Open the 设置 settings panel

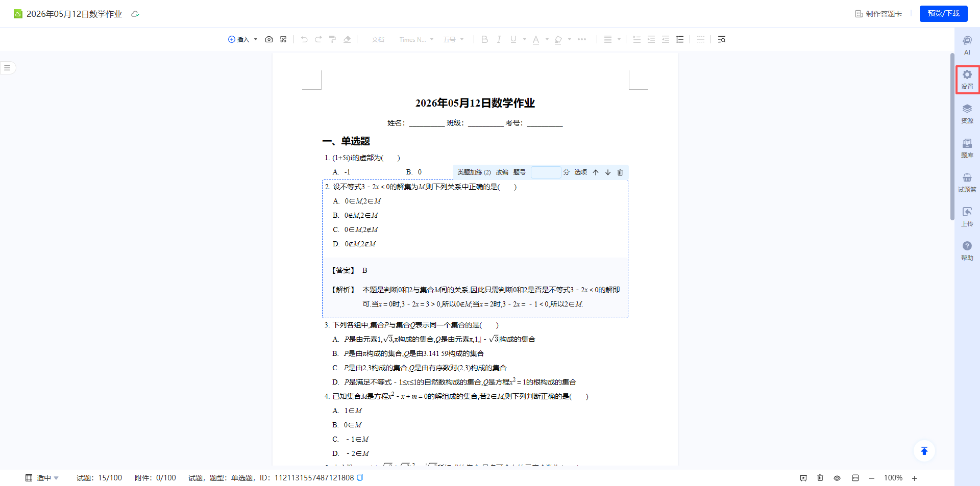(967, 80)
